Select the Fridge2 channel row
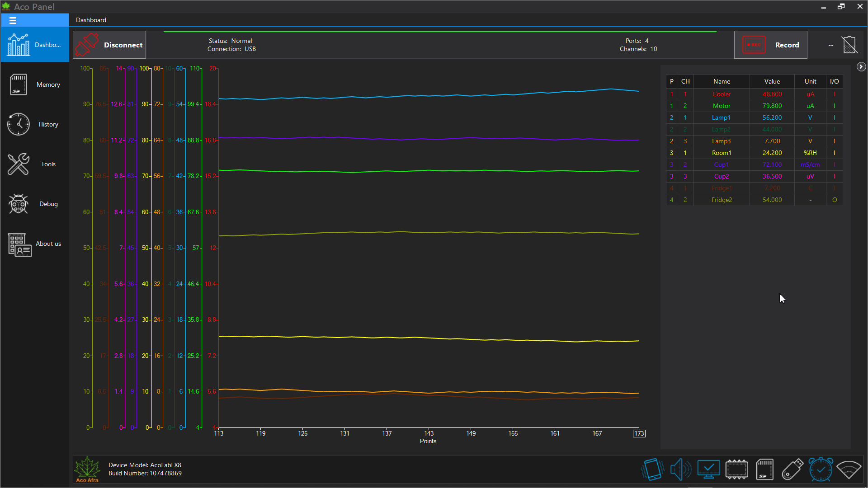 (754, 200)
